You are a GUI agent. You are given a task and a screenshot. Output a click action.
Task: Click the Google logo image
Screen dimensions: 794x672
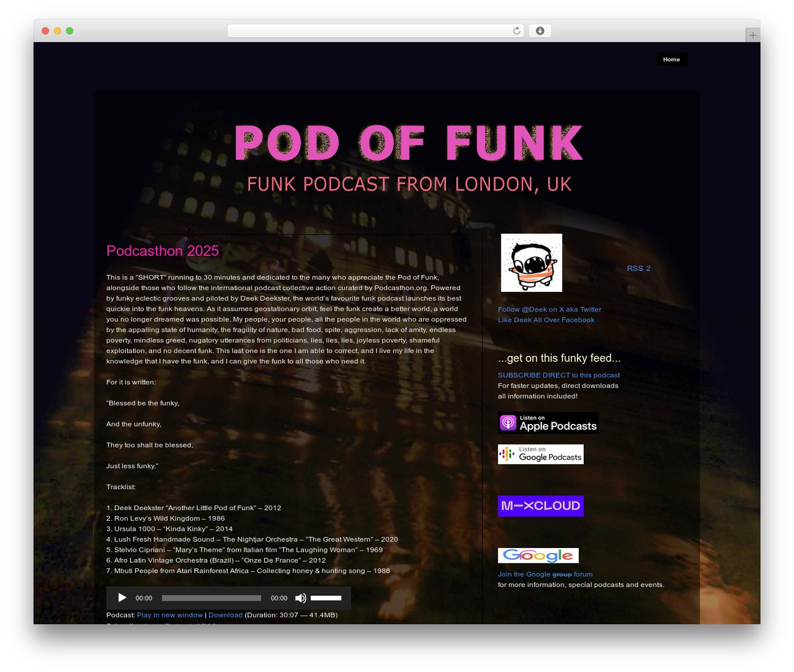(x=538, y=555)
